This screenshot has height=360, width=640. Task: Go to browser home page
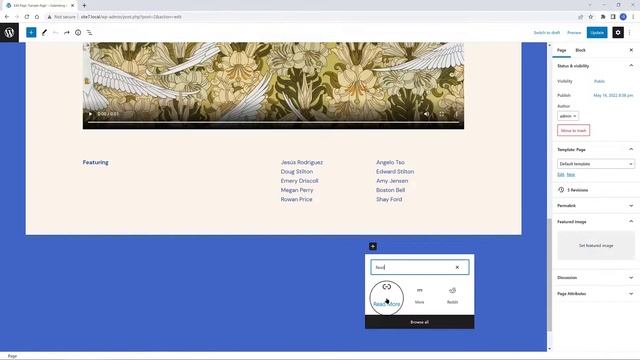pos(37,17)
